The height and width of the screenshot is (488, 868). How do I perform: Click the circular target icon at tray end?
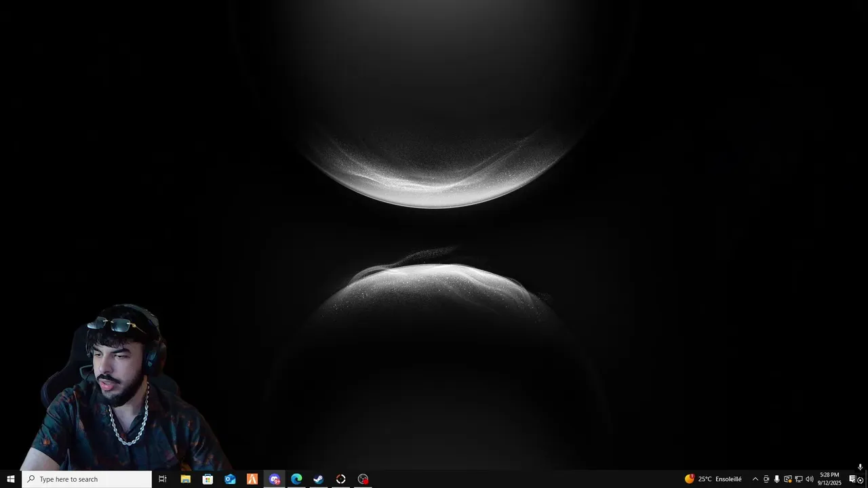pyautogui.click(x=861, y=480)
